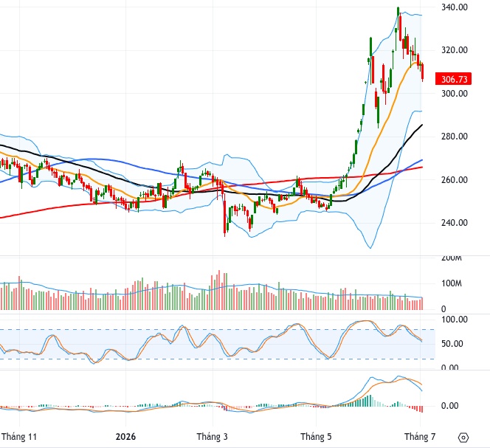The height and width of the screenshot is (448, 490).
Task: Open chart settings hexagon icon
Action: click(x=463, y=438)
